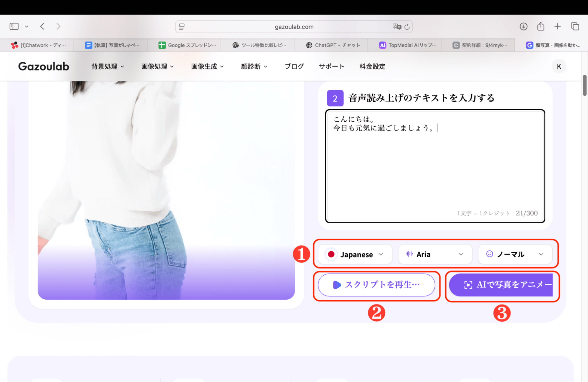Click the waveform icon beside Aria
Image resolution: width=588 pixels, height=382 pixels.
click(409, 254)
